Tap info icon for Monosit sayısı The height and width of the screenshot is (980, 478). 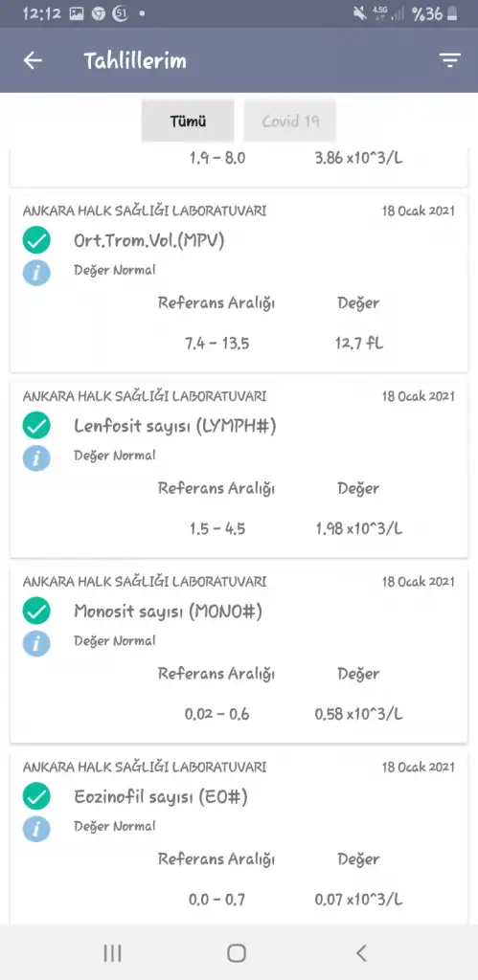click(x=37, y=642)
